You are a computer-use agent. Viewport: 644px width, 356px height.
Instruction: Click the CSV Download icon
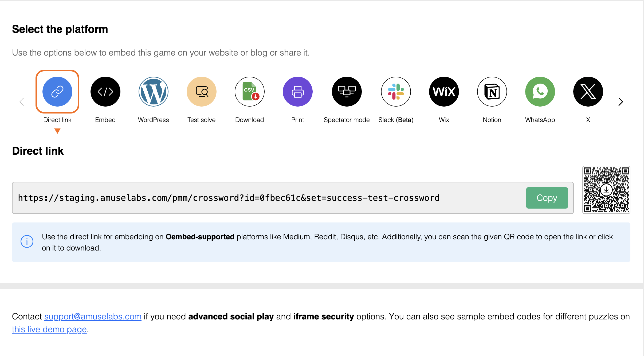pyautogui.click(x=250, y=92)
